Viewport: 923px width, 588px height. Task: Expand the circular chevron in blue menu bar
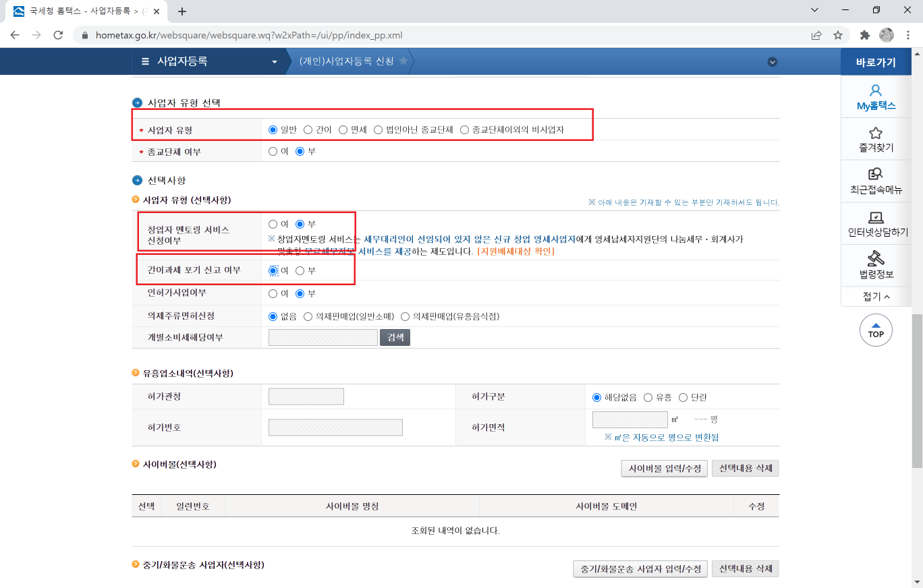pos(773,62)
